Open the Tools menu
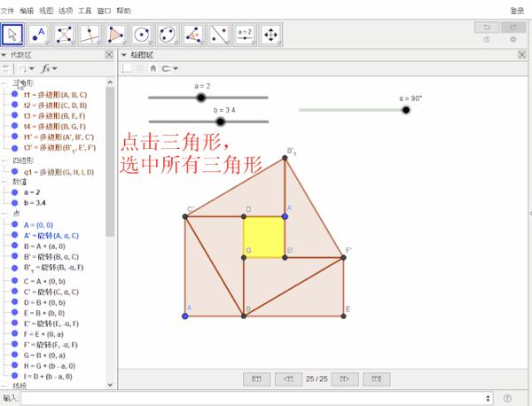The width and height of the screenshot is (532, 406). tap(85, 11)
